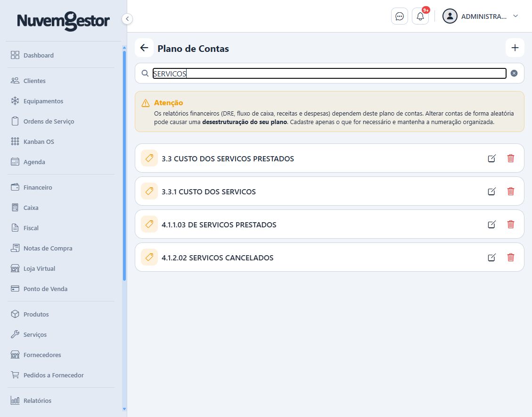Click the search magnifier icon

pos(145,73)
